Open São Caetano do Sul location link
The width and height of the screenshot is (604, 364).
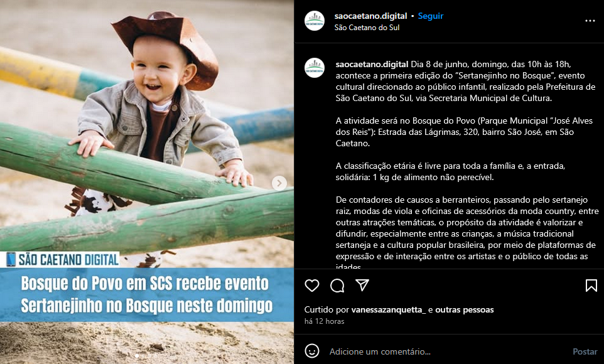point(367,28)
